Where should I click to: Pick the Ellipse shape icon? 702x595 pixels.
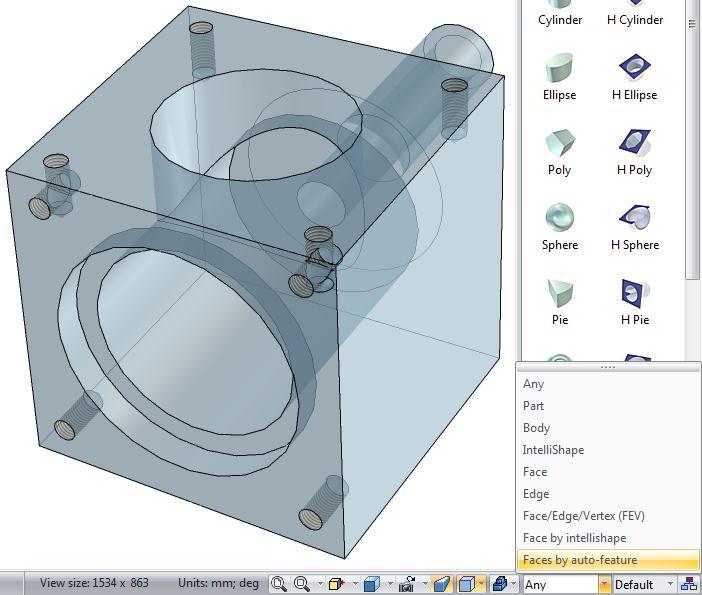(560, 67)
